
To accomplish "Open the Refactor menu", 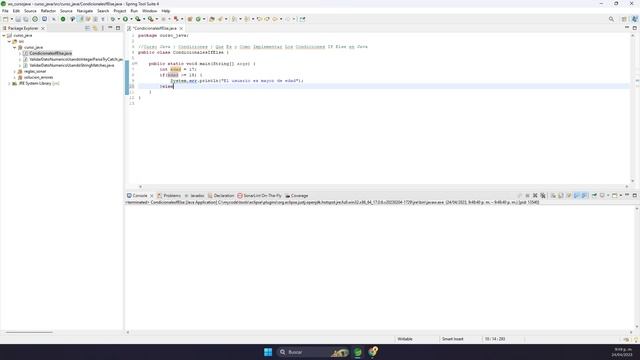I will (x=48, y=11).
